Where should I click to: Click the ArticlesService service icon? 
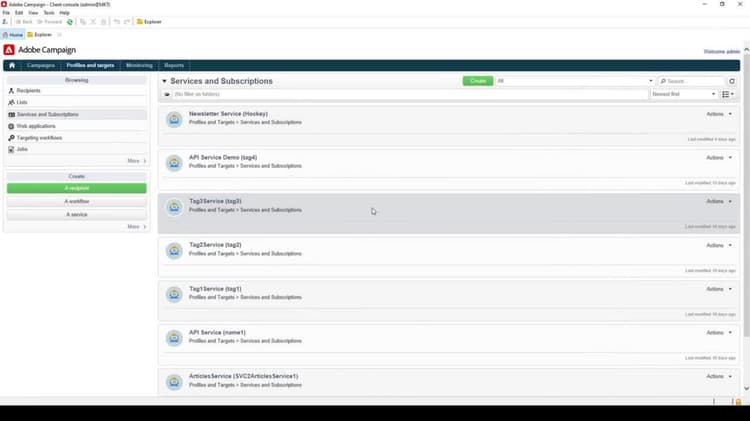174,382
